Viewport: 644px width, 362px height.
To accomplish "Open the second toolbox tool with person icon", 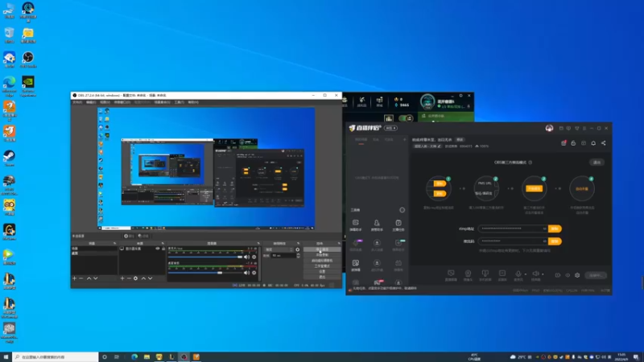I will (x=377, y=225).
